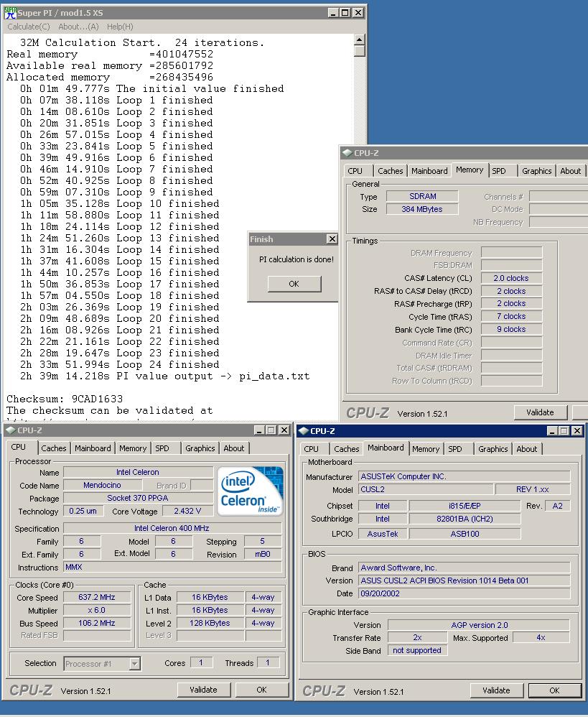Screen dimensions: 588x717
Task: Click the Super PI icon in the title bar
Action: click(x=9, y=12)
